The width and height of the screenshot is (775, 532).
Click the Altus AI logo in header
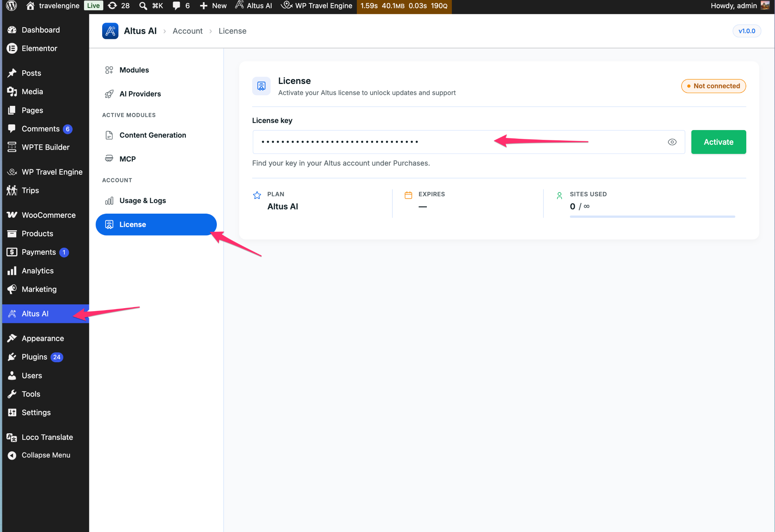tap(110, 31)
